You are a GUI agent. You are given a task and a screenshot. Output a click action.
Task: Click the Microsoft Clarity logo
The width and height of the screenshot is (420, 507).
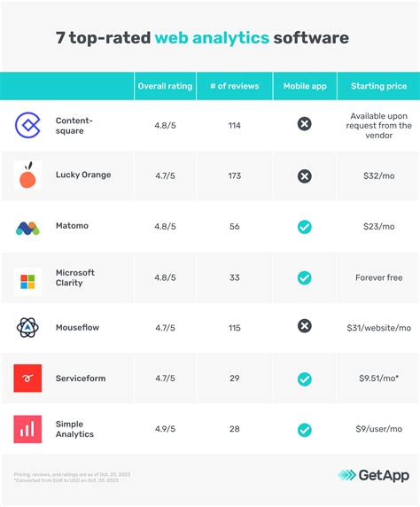[x=27, y=282]
